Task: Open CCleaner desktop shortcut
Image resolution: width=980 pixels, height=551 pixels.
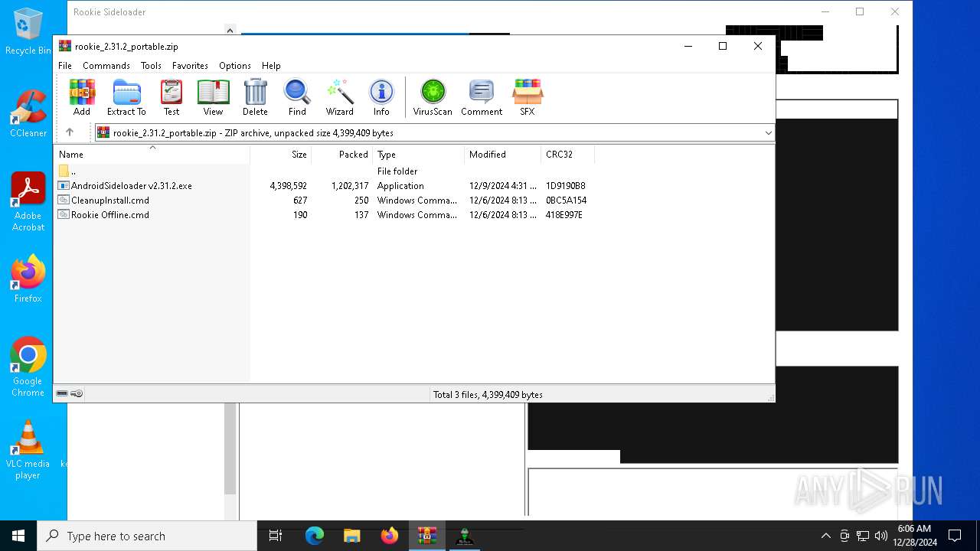Action: point(28,114)
